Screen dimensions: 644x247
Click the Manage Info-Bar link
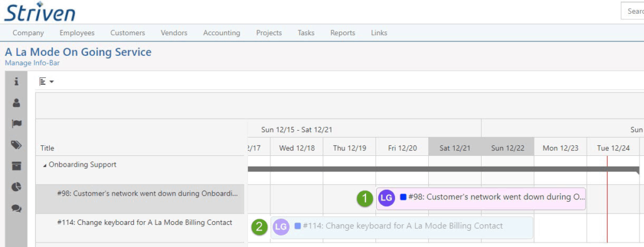tap(33, 63)
